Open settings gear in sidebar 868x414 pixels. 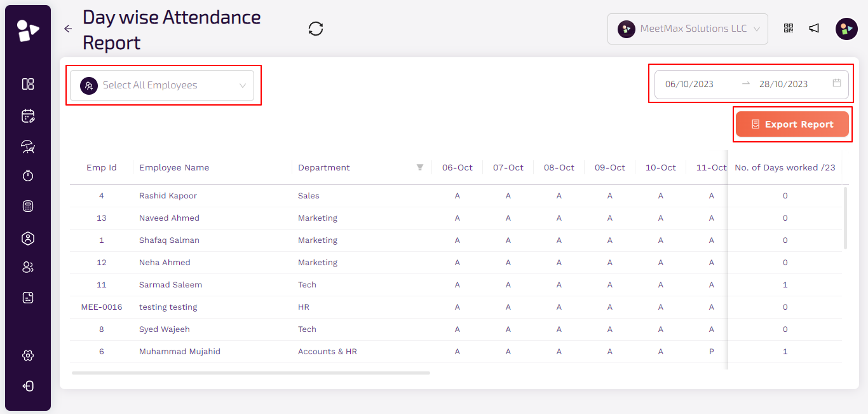coord(28,355)
